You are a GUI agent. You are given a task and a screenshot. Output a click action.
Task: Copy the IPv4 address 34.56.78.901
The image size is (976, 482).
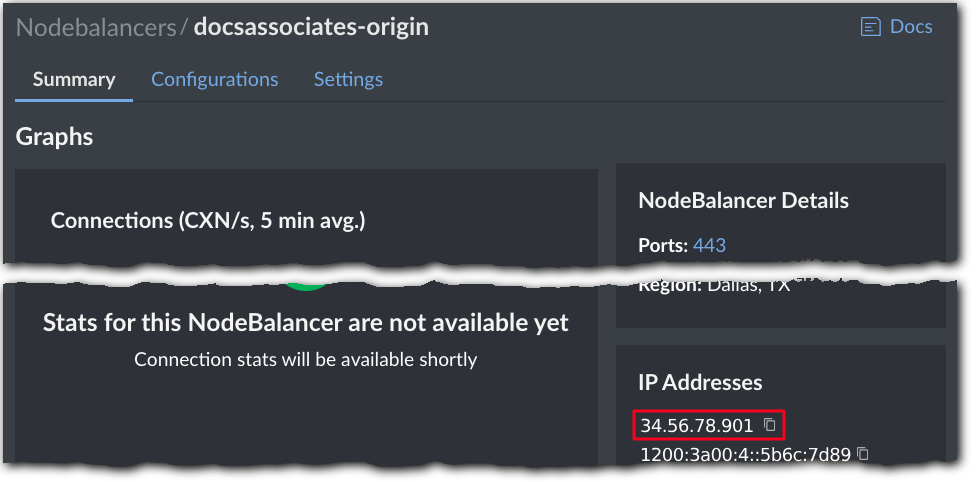(x=770, y=425)
